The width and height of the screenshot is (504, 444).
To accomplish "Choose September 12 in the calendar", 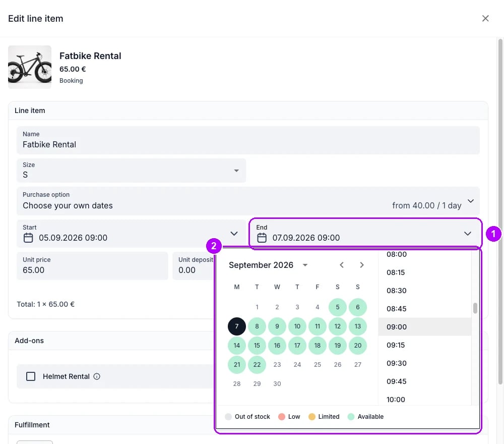I will pos(338,326).
